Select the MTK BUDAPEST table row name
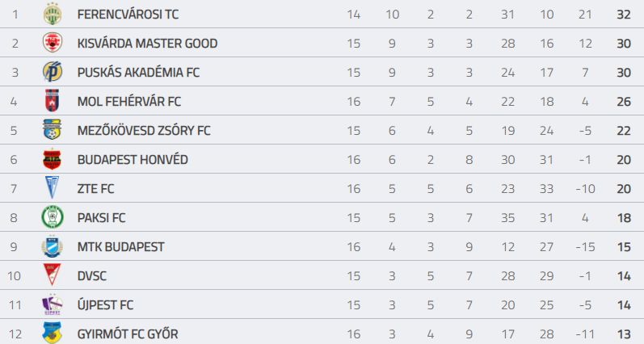The width and height of the screenshot is (644, 344). pos(120,247)
